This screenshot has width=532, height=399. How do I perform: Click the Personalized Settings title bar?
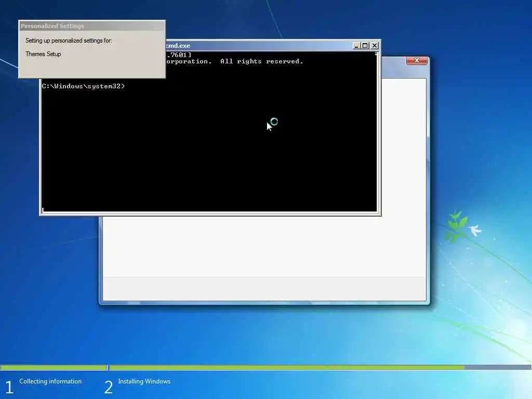(92, 26)
